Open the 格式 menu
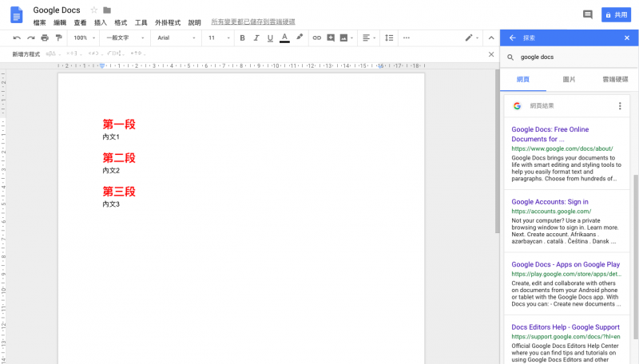Image resolution: width=639 pixels, height=364 pixels. coord(121,23)
